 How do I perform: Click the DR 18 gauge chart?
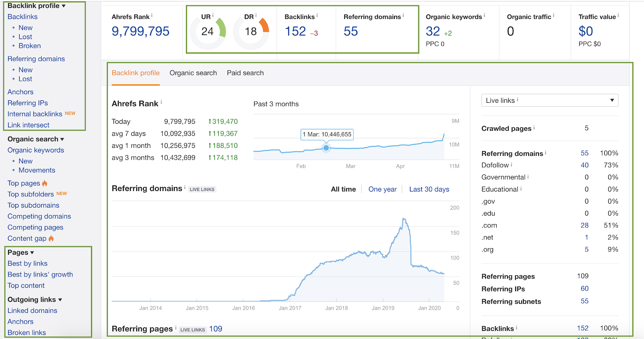point(251,31)
